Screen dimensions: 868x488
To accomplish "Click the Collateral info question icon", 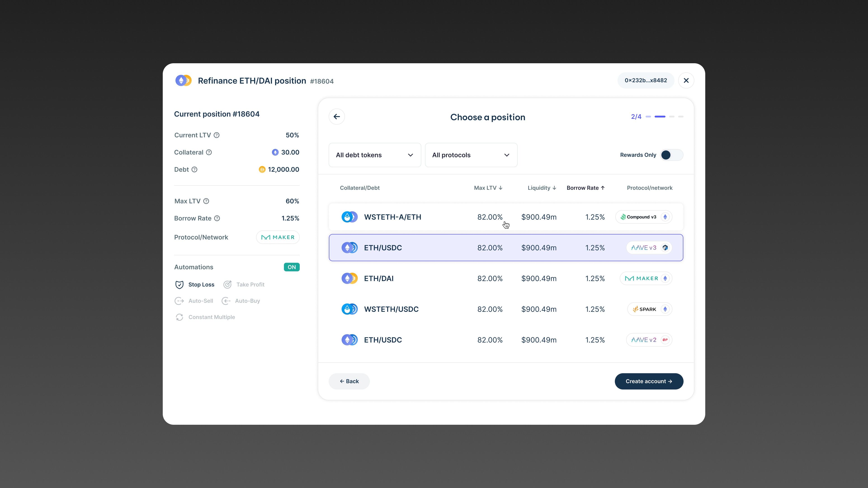I will click(209, 152).
